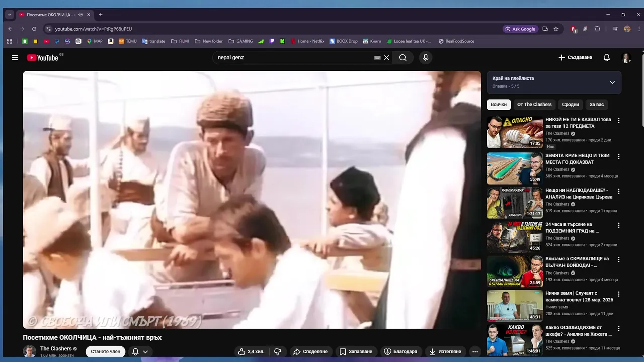Open thumbnail with 55:49 duration

click(515, 168)
